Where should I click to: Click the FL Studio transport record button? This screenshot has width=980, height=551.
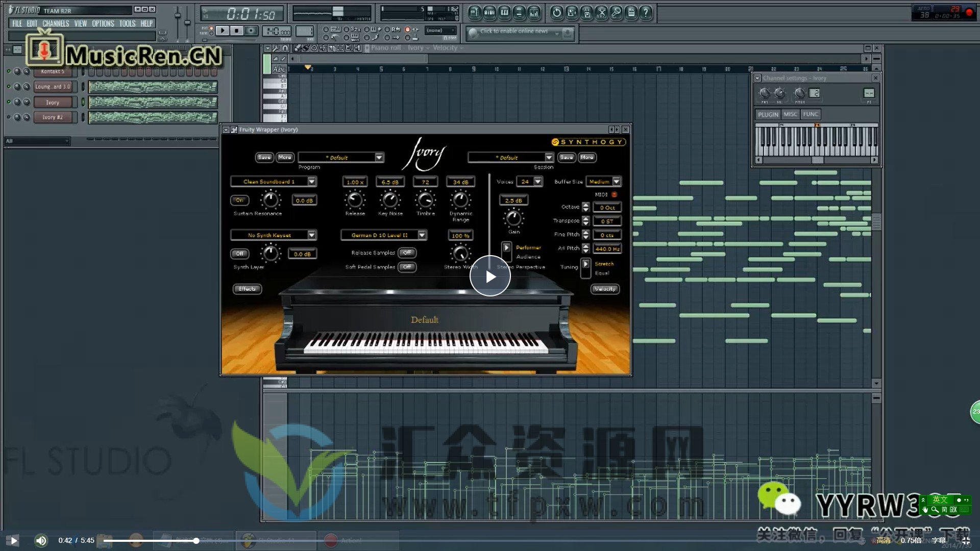[x=251, y=31]
